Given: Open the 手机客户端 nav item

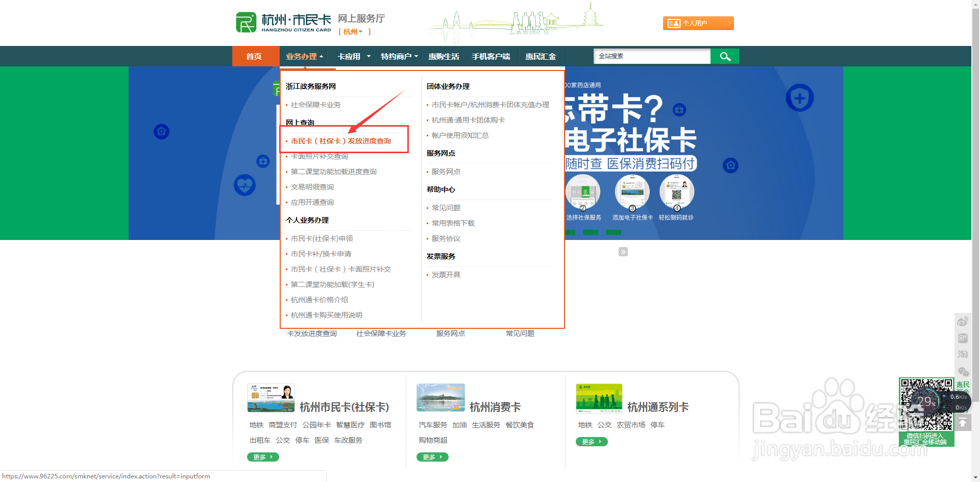Looking at the screenshot, I should 491,56.
